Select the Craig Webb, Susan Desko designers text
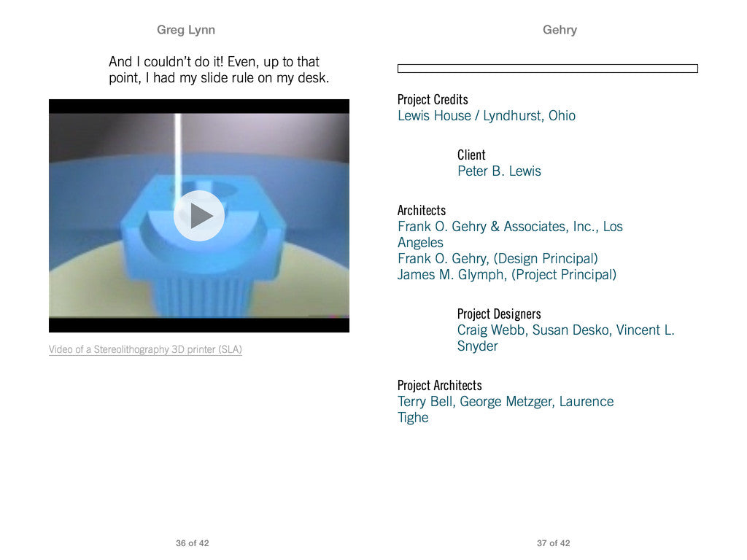This screenshot has width=747, height=560. (565, 330)
